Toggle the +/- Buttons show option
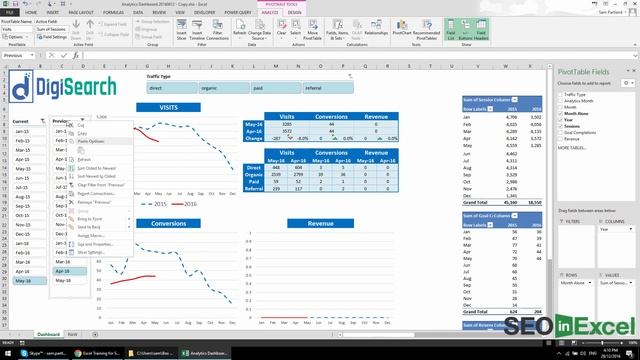This screenshot has height=360, width=640. click(x=465, y=29)
